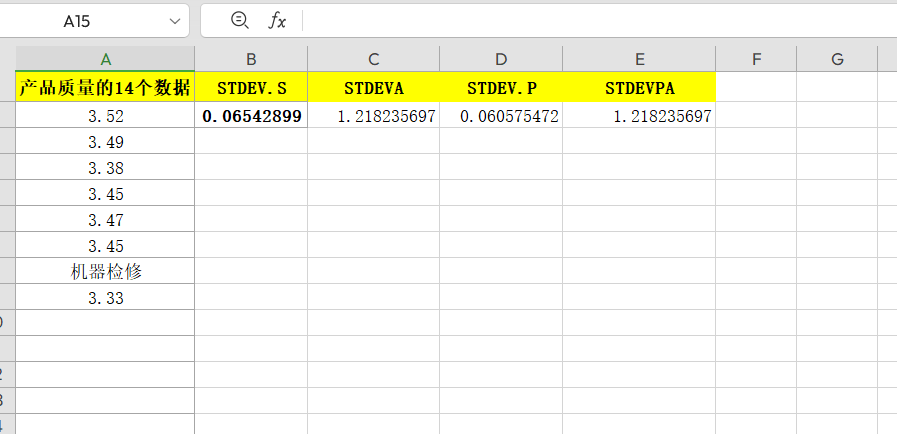Click the 产品质量的14个数据 header cell
This screenshot has width=897, height=434.
[106, 88]
